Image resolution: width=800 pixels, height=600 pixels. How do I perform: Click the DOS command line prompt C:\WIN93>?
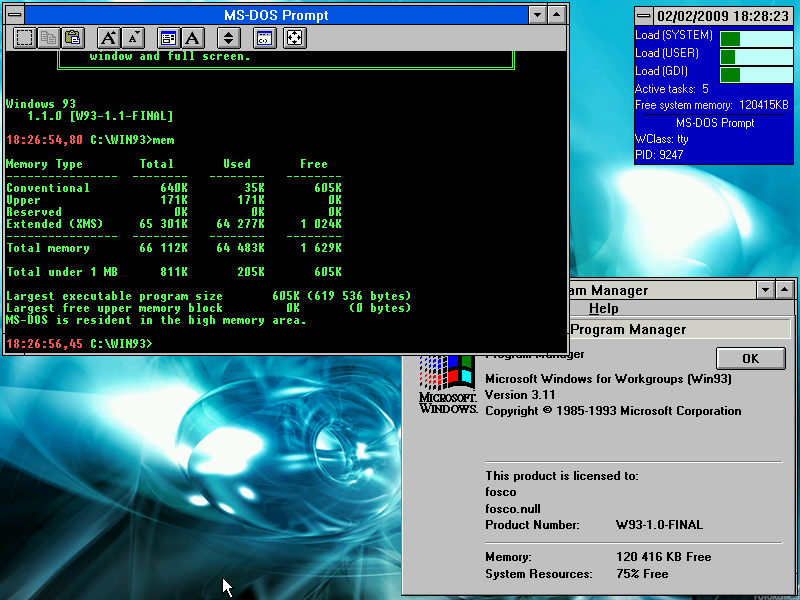pyautogui.click(x=120, y=344)
